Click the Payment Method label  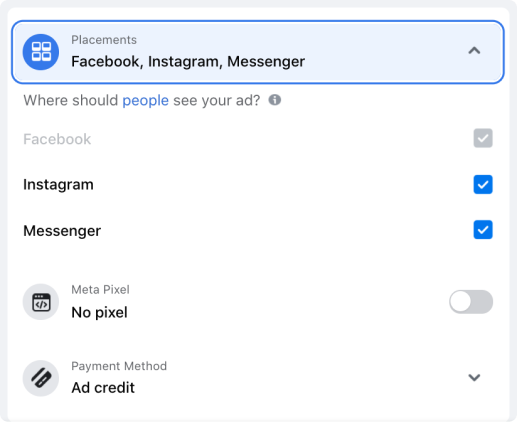(119, 366)
